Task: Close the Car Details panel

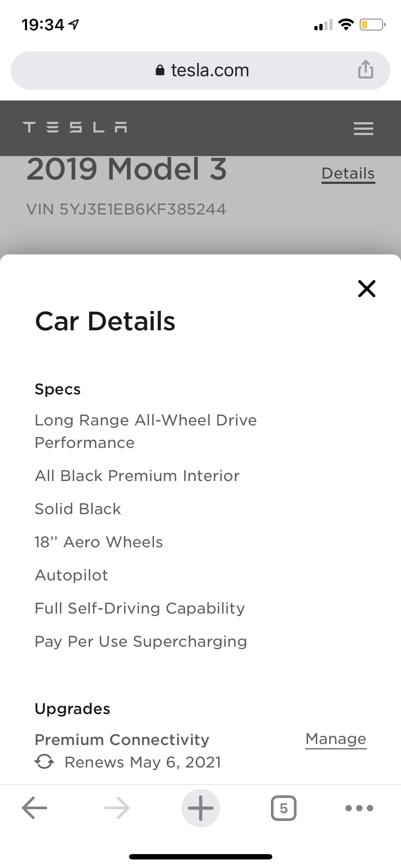Action: point(366,289)
